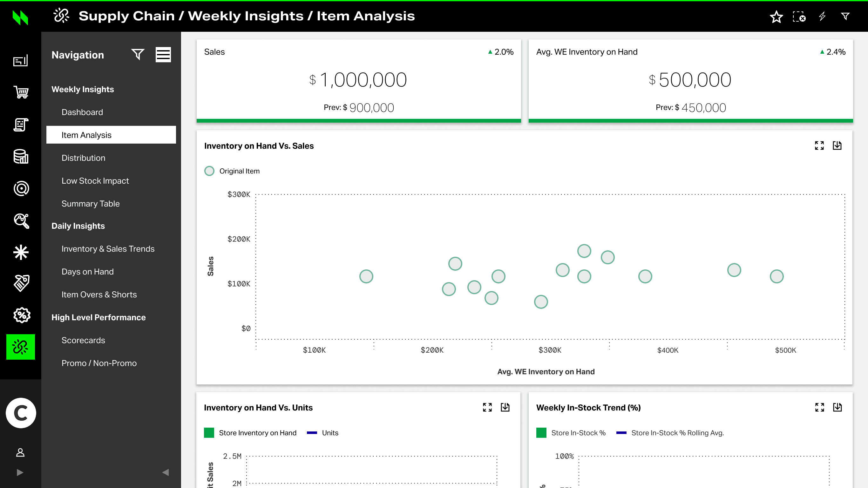Click the price tags sidebar icon

point(21,283)
